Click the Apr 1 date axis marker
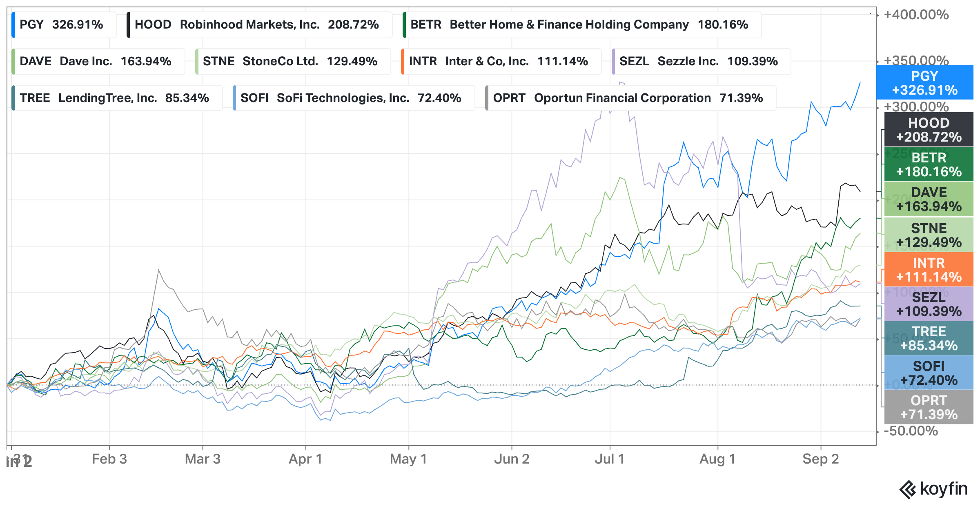The width and height of the screenshot is (980, 506). [305, 459]
